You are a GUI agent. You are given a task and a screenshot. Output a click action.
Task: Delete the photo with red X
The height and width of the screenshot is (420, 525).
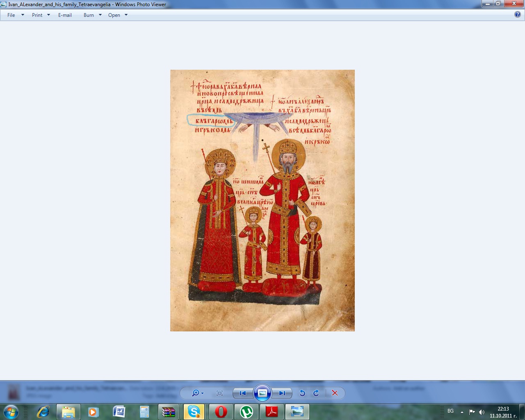point(335,393)
